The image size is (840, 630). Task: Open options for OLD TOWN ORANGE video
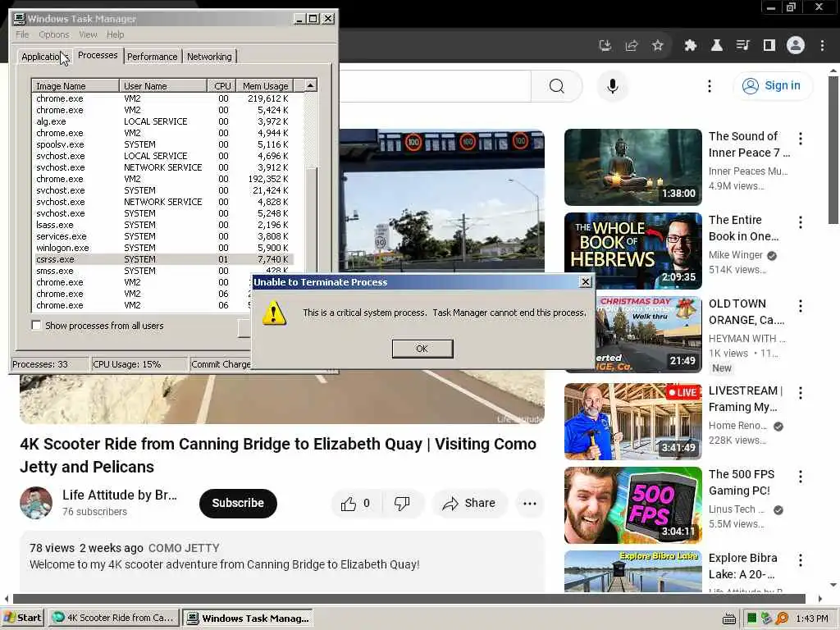801,306
